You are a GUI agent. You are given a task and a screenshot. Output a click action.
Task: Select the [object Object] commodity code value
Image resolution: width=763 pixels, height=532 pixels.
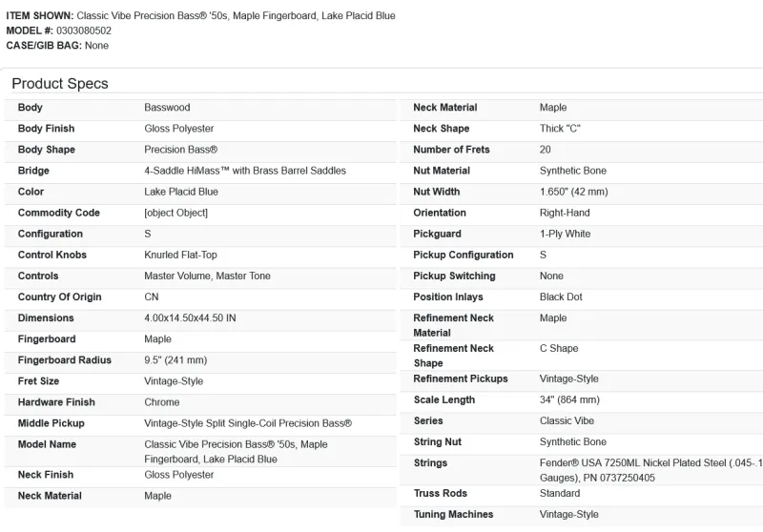tap(175, 213)
